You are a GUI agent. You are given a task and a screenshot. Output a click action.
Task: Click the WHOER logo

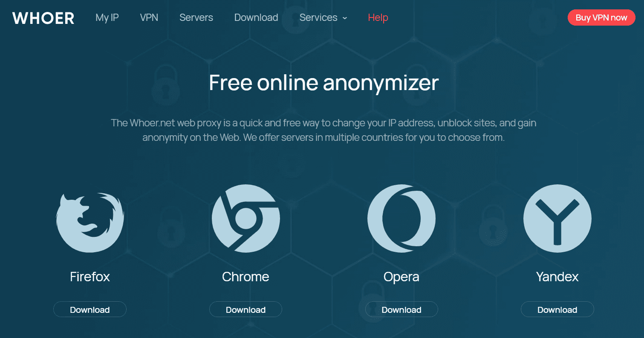pos(43,18)
